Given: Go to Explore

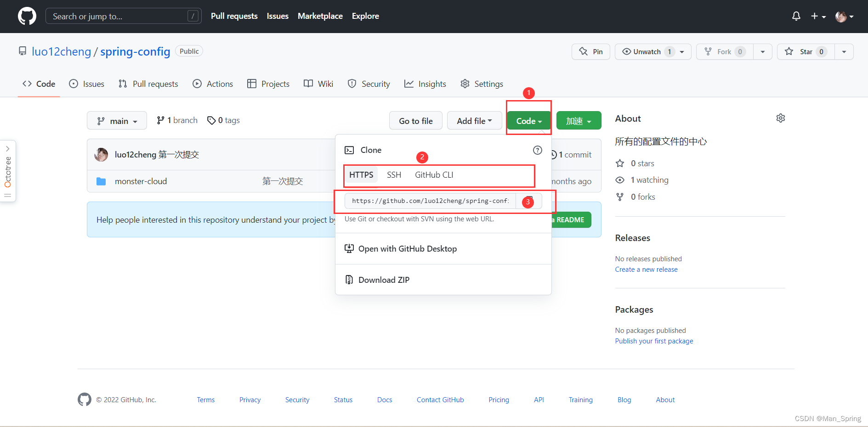Looking at the screenshot, I should coord(365,16).
